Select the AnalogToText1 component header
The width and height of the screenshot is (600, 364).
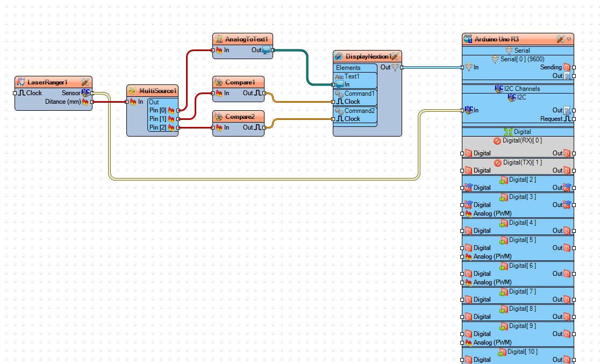pos(242,39)
